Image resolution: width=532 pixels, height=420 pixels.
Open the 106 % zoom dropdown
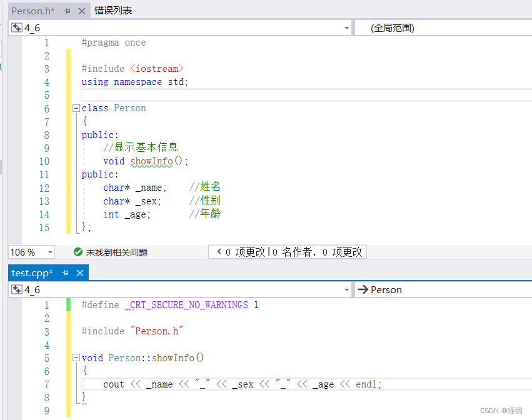click(x=50, y=252)
